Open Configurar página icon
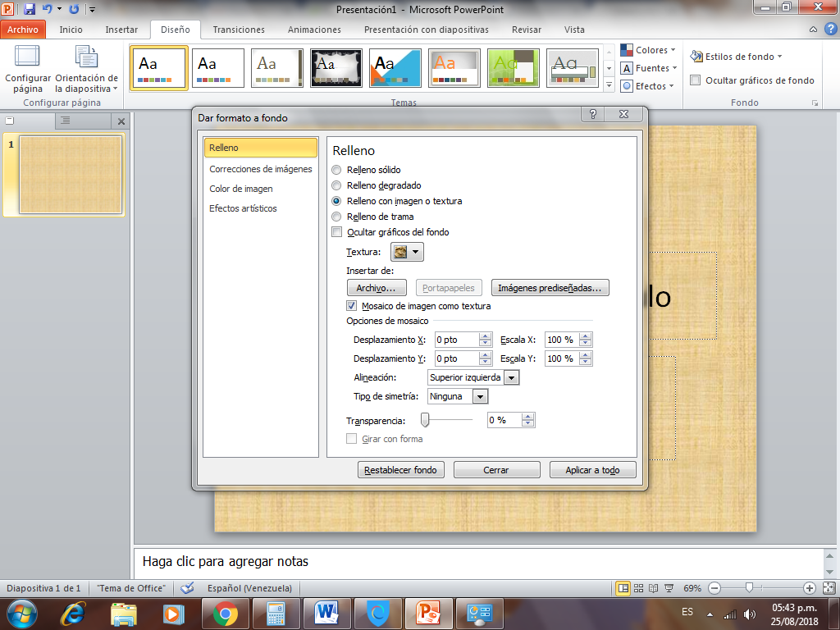 [27, 69]
